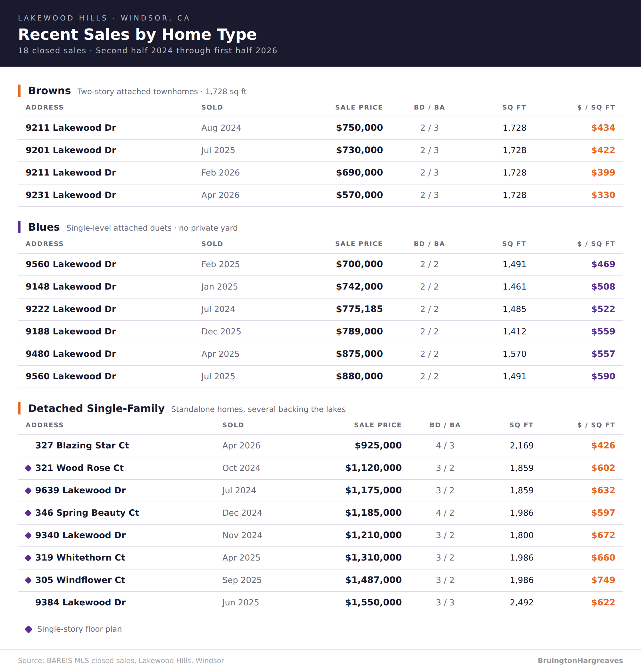Click the BD / BA header in the Blues table
This screenshot has height=672, width=641.
[429, 244]
